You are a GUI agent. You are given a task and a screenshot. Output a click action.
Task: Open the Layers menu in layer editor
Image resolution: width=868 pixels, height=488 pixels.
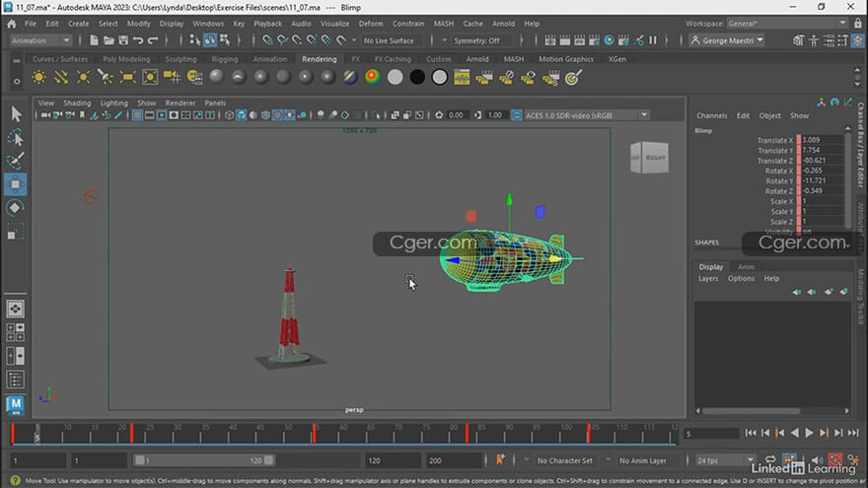click(708, 279)
